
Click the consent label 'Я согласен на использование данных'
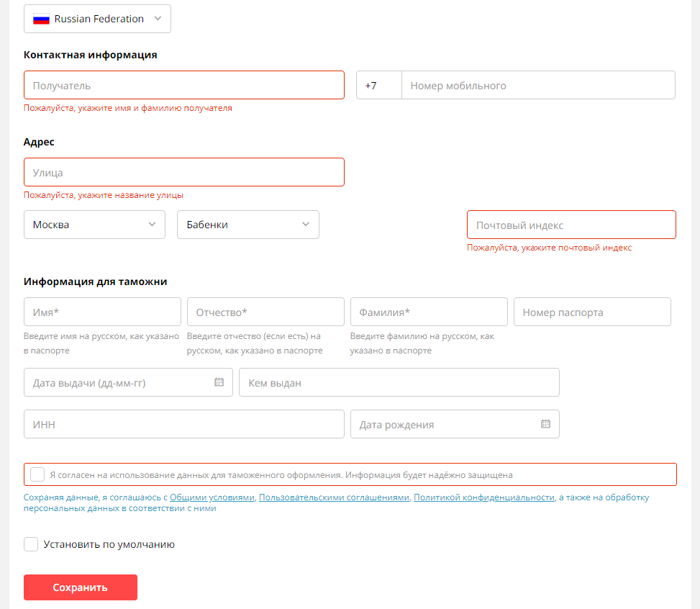(x=281, y=475)
